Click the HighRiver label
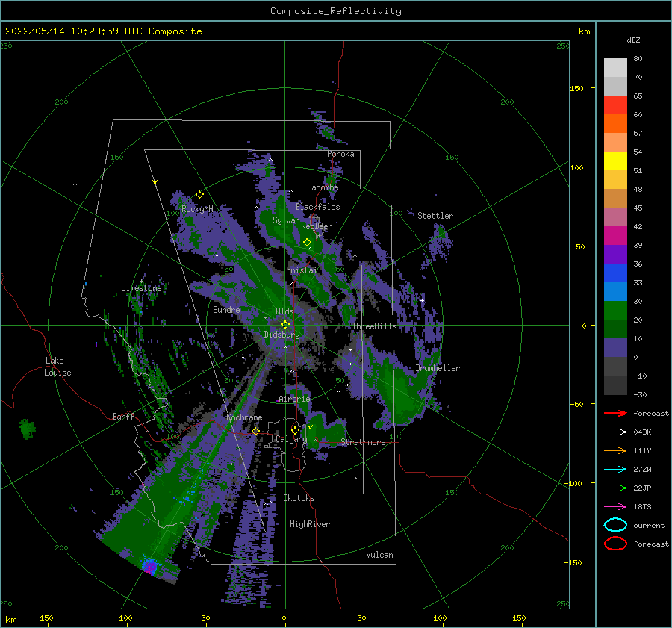The height and width of the screenshot is (628, 672). click(x=310, y=524)
